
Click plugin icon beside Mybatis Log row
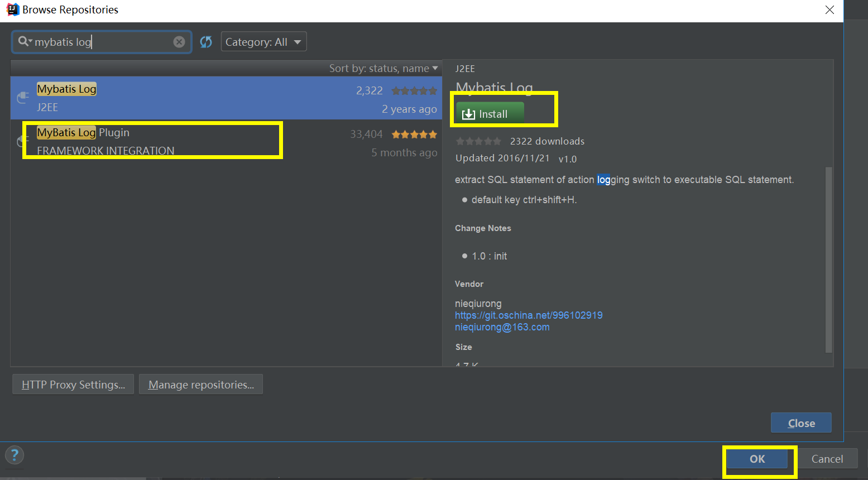tap(23, 98)
